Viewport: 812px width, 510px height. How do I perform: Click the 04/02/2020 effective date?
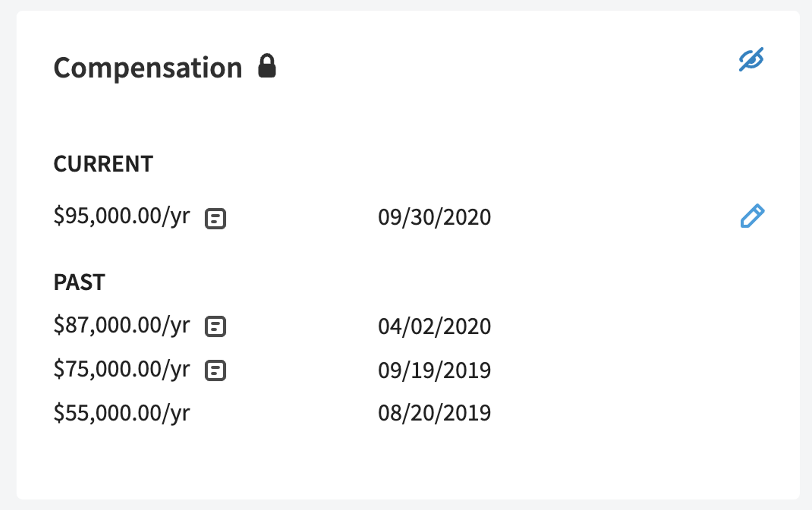pyautogui.click(x=434, y=327)
